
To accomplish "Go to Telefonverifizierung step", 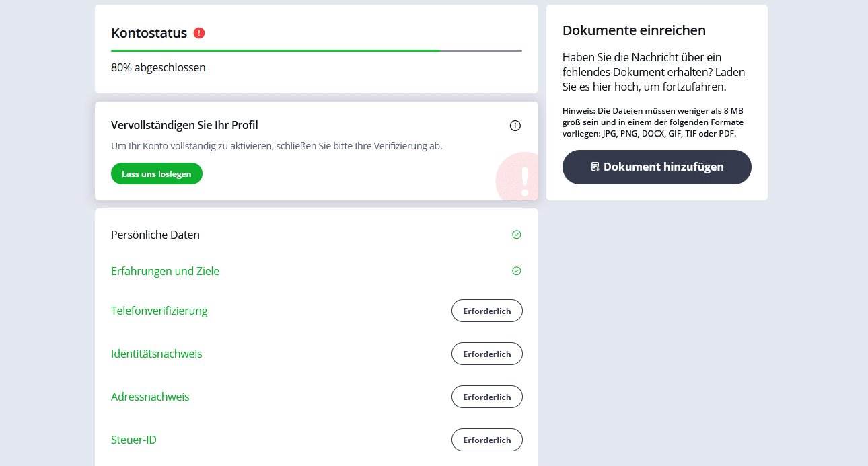I will click(159, 311).
